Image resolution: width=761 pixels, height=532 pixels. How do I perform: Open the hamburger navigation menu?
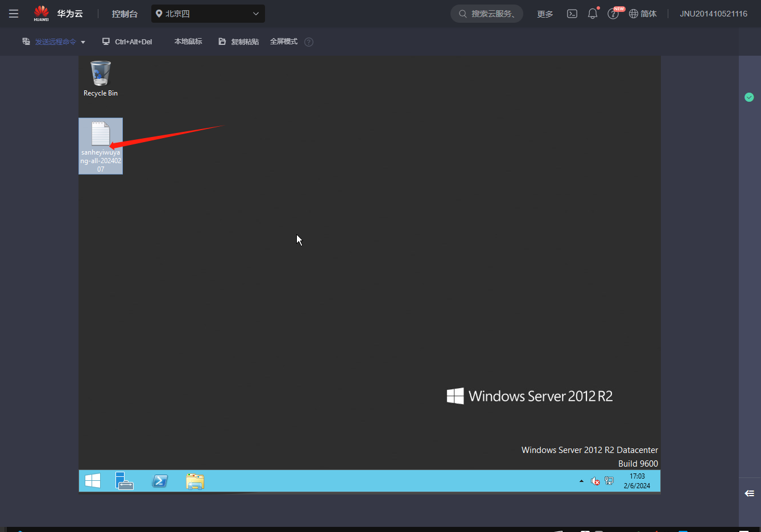tap(14, 14)
